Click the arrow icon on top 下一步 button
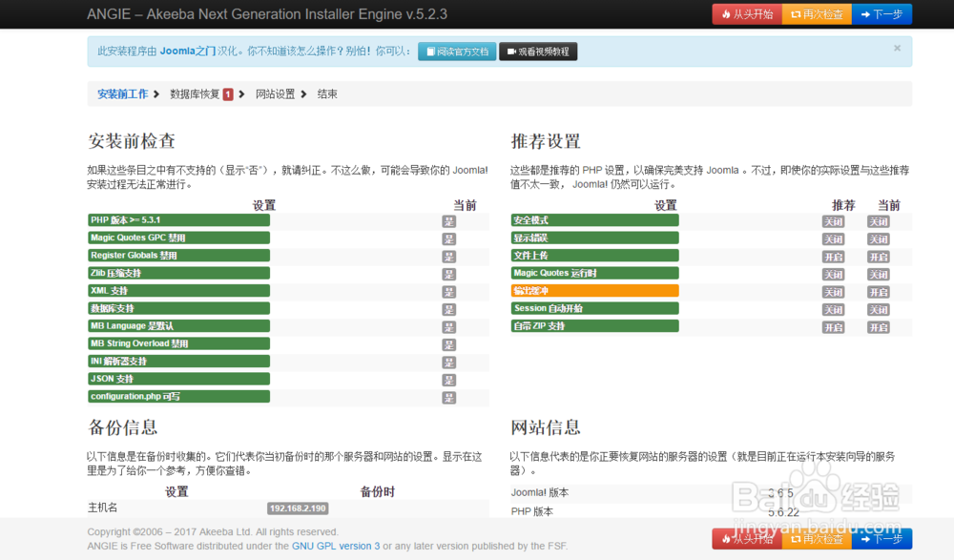The image size is (954, 560). click(x=866, y=14)
